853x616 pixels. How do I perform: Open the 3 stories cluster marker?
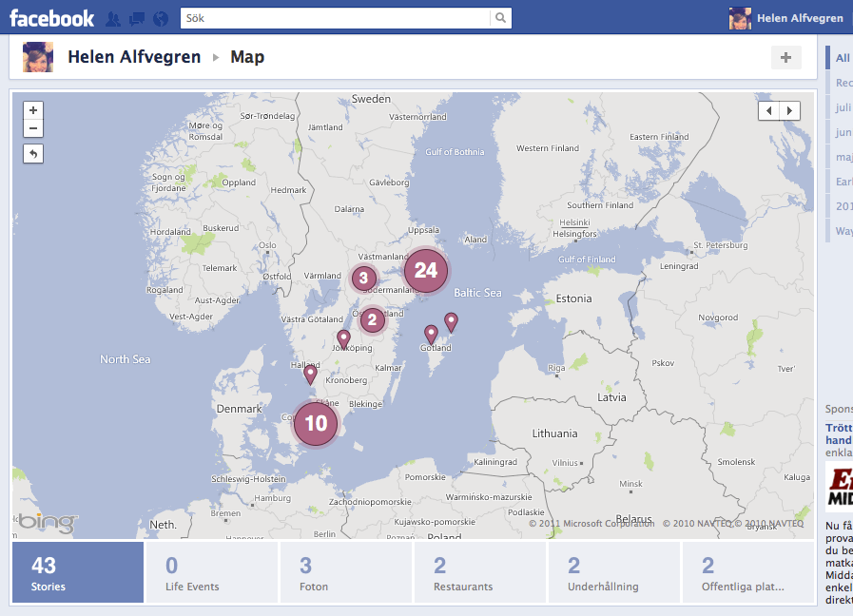(364, 279)
